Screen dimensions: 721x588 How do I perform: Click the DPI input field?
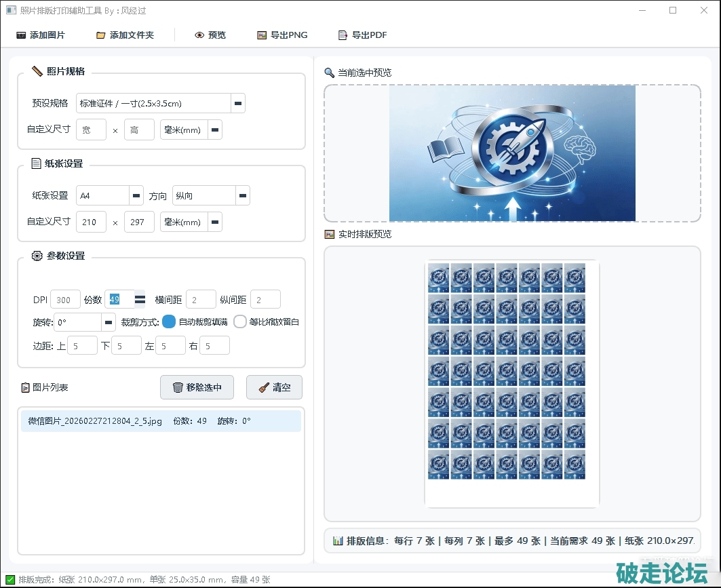65,299
